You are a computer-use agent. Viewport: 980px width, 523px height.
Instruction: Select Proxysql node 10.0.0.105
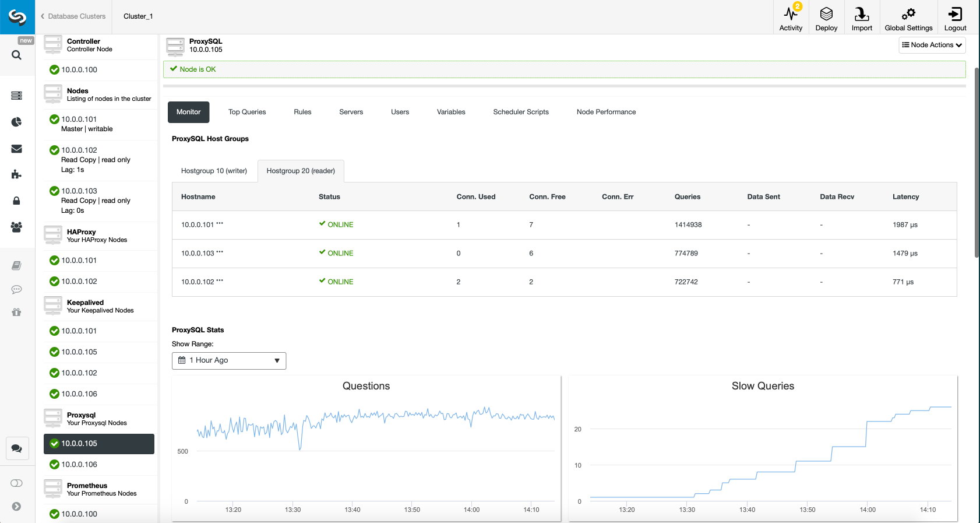[99, 444]
